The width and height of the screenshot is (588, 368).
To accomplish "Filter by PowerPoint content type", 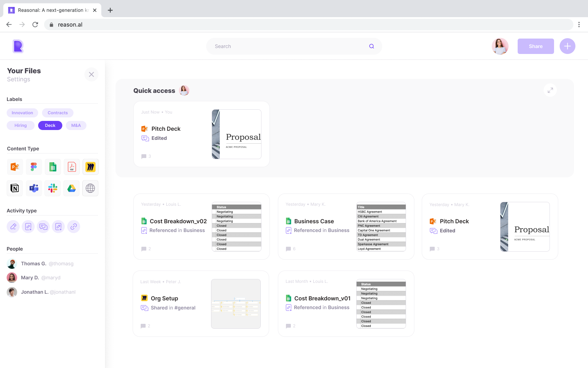I will [x=15, y=167].
